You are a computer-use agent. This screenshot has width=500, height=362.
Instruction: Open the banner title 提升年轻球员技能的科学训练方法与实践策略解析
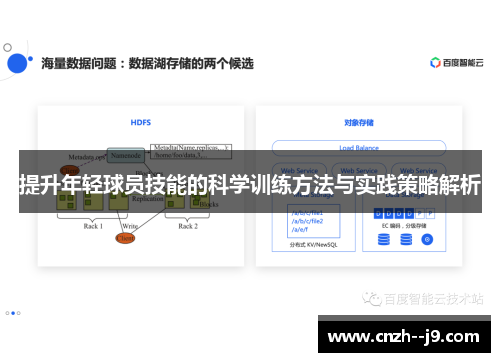pyautogui.click(x=250, y=185)
